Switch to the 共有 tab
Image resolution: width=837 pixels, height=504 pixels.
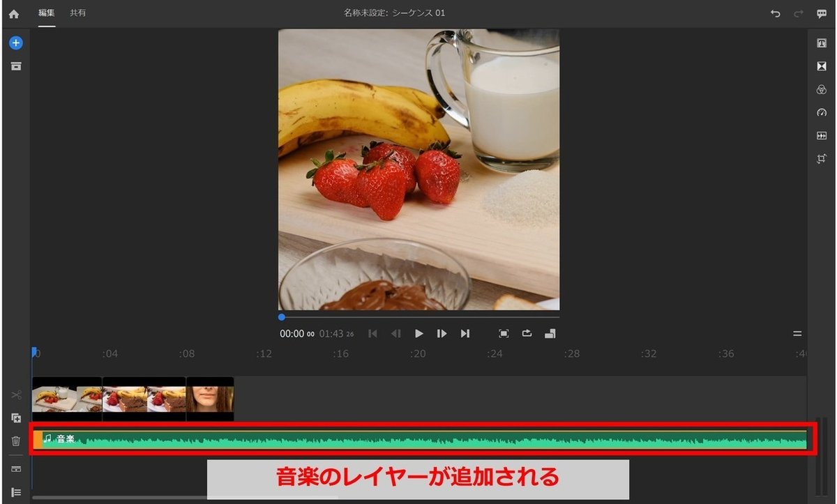pos(78,13)
